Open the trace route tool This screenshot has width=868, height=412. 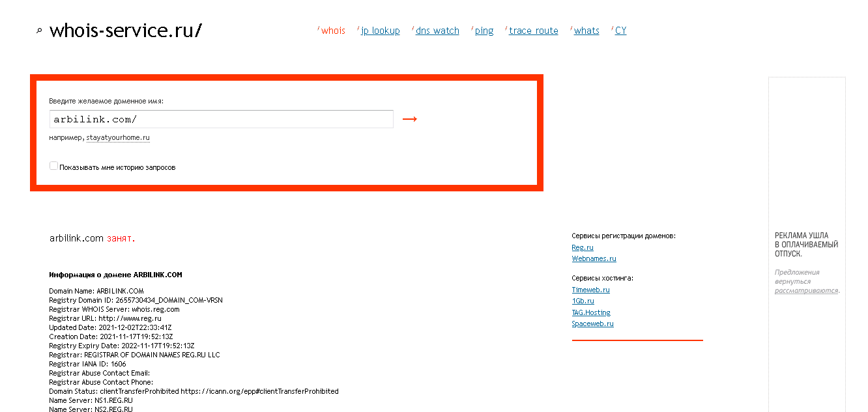[533, 31]
